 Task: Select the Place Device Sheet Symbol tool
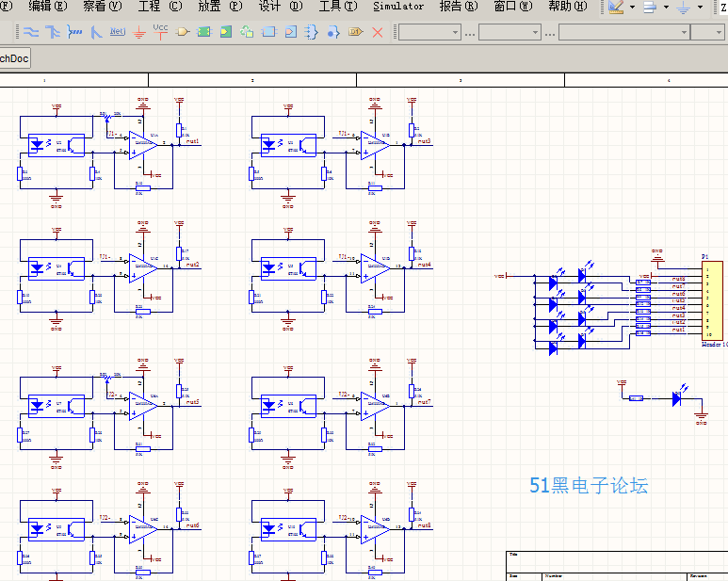[x=247, y=32]
